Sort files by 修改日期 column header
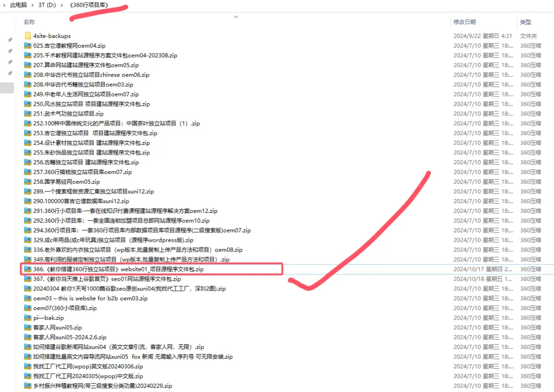Image resolution: width=554 pixels, height=392 pixels. pos(465,22)
